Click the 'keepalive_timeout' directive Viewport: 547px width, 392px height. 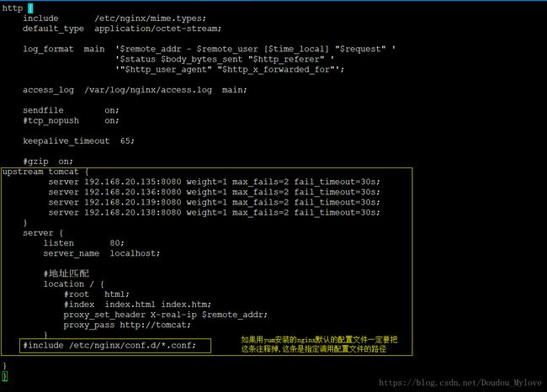(x=66, y=140)
